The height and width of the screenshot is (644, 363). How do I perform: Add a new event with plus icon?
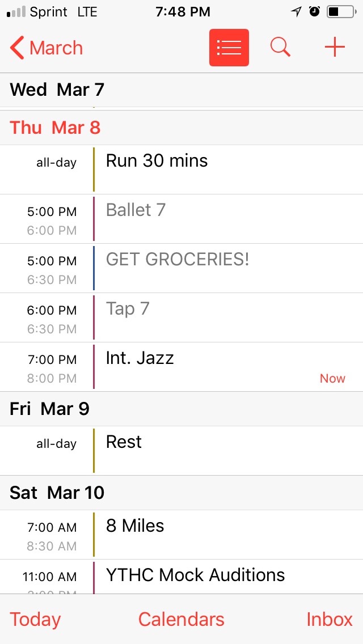[335, 48]
